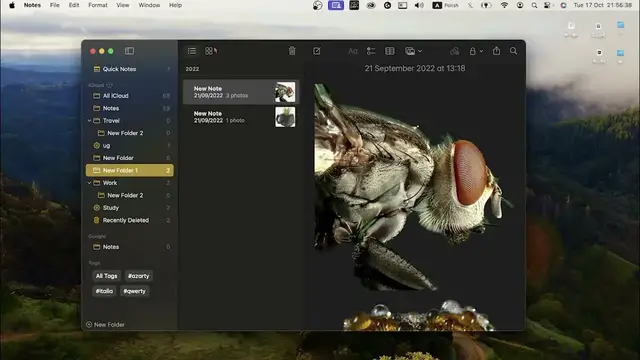The image size is (640, 360).
Task: Open the media photo dropdown
Action: [413, 51]
